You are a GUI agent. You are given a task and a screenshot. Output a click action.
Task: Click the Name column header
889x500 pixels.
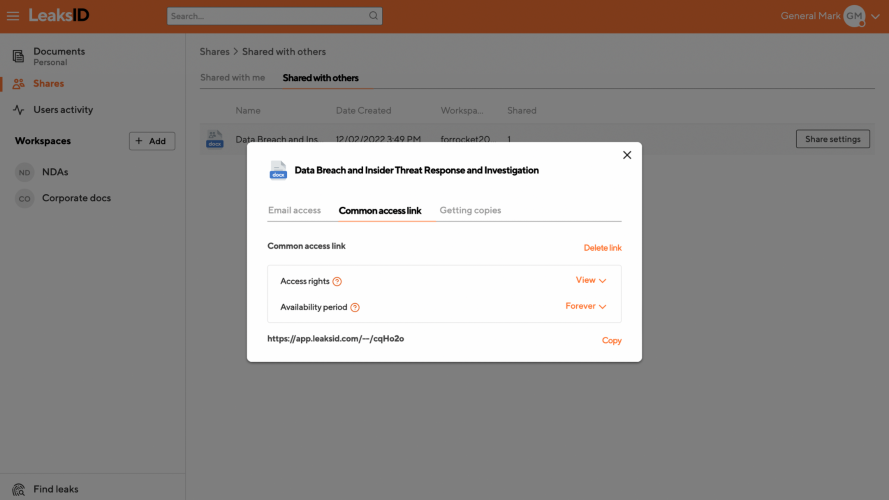coord(248,111)
